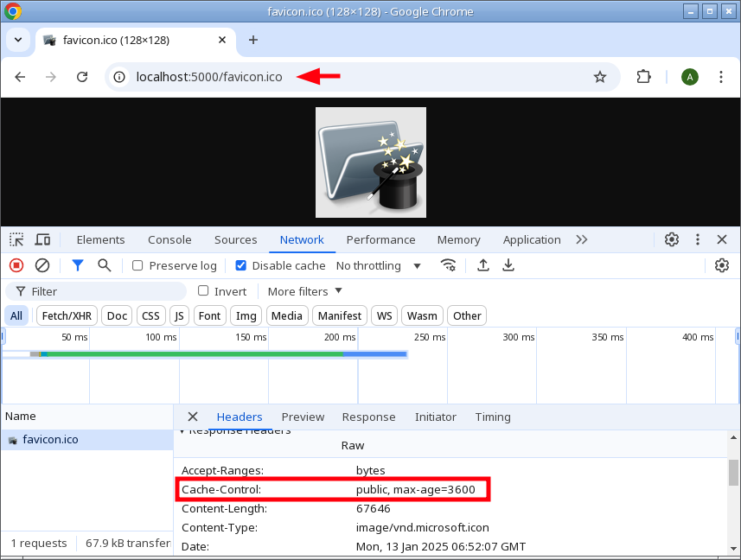Enable the Preserve log checkbox
741x560 pixels.
[x=137, y=266]
